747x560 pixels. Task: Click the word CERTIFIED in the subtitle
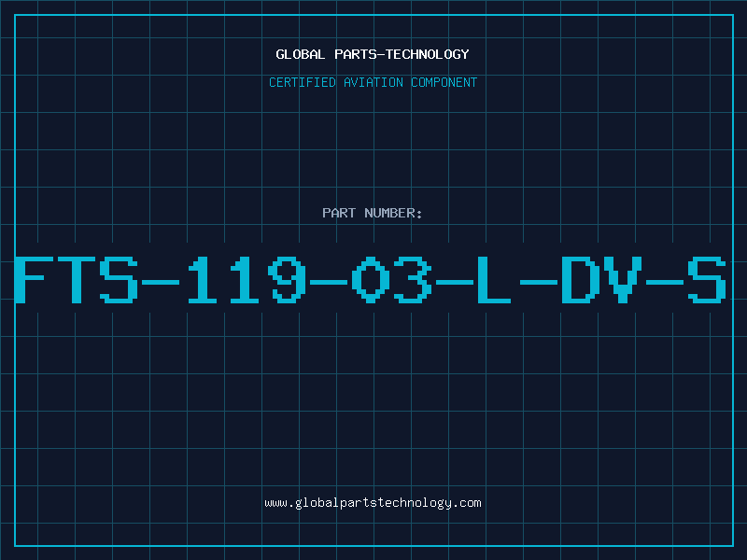click(303, 82)
